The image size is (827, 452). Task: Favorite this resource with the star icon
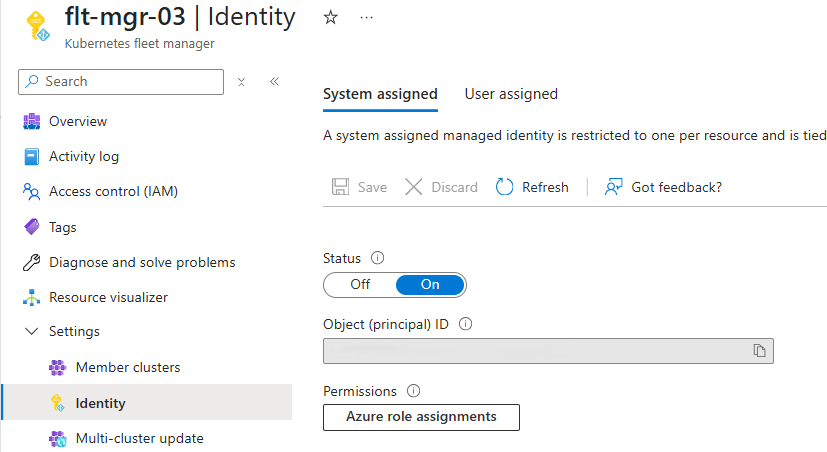tap(331, 17)
